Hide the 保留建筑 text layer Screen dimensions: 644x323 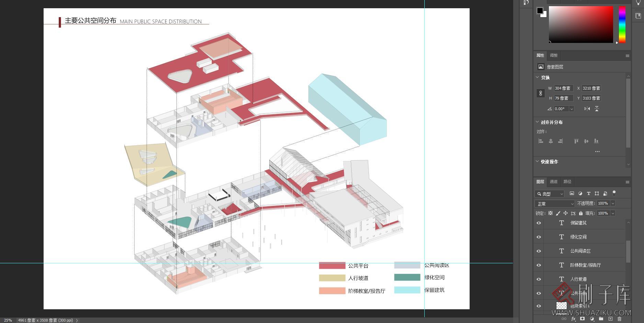pos(539,223)
